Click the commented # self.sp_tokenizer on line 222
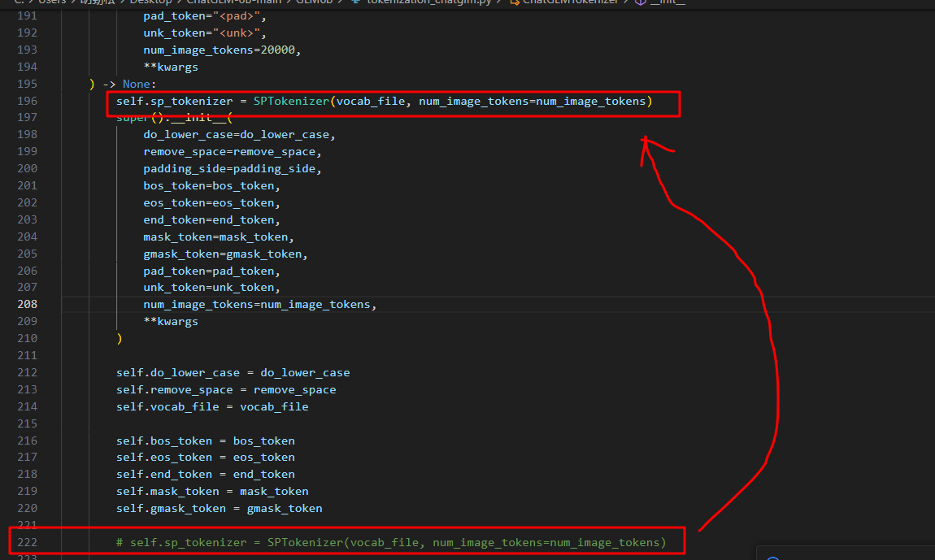The width and height of the screenshot is (935, 560). (181, 542)
